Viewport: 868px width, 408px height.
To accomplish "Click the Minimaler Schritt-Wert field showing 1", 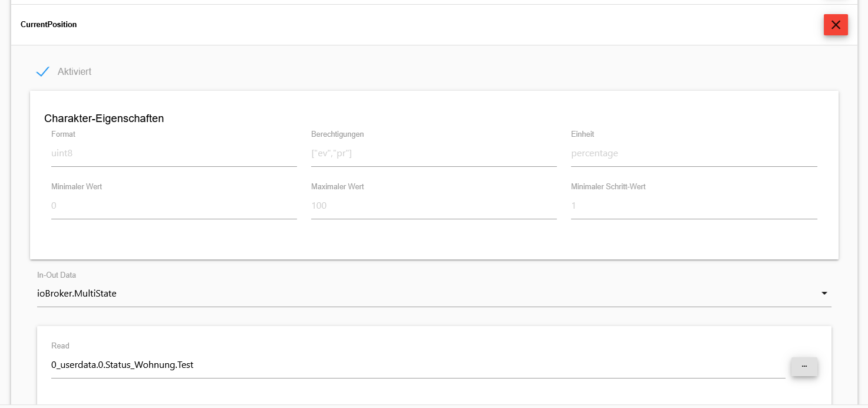I will pos(694,206).
